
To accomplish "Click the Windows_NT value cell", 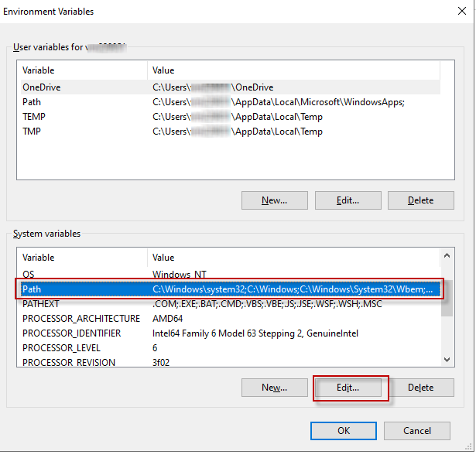I will pyautogui.click(x=179, y=275).
